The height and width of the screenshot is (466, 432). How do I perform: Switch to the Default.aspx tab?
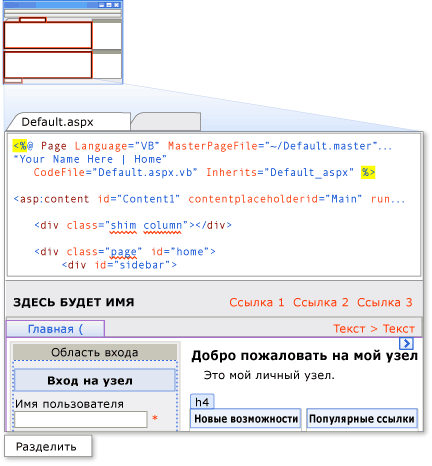tap(68, 122)
